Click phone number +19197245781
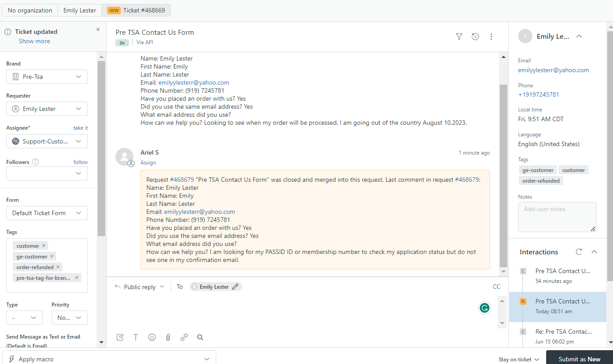The width and height of the screenshot is (613, 364). click(539, 94)
